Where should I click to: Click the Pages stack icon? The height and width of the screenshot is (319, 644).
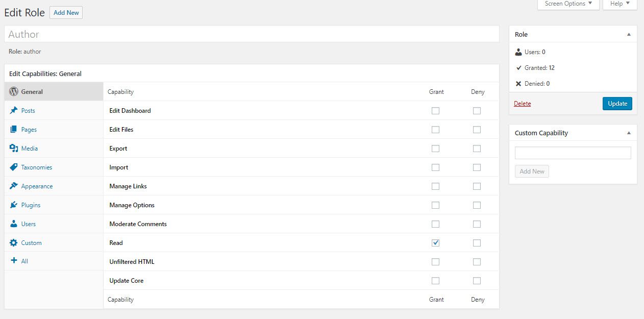[x=14, y=129]
